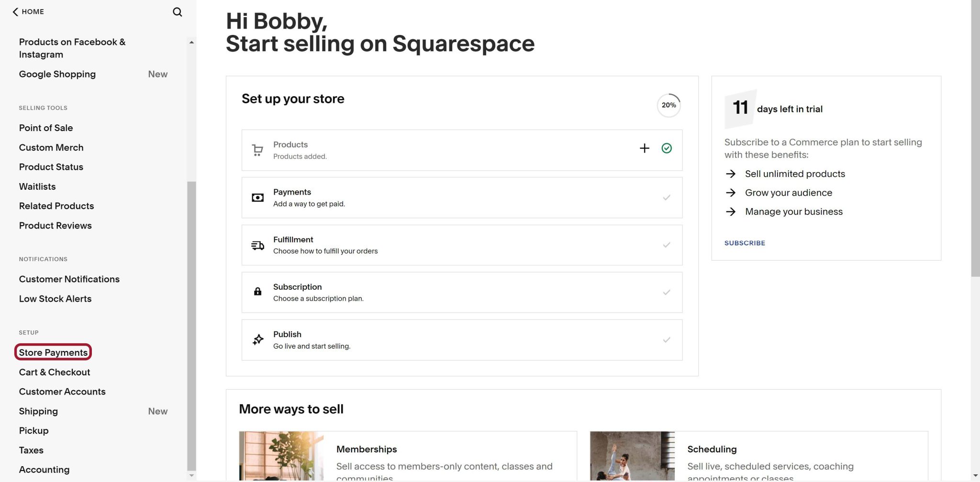Screen dimensions: 980x482
Task: Click the Scheduling thumbnail image
Action: tap(632, 456)
